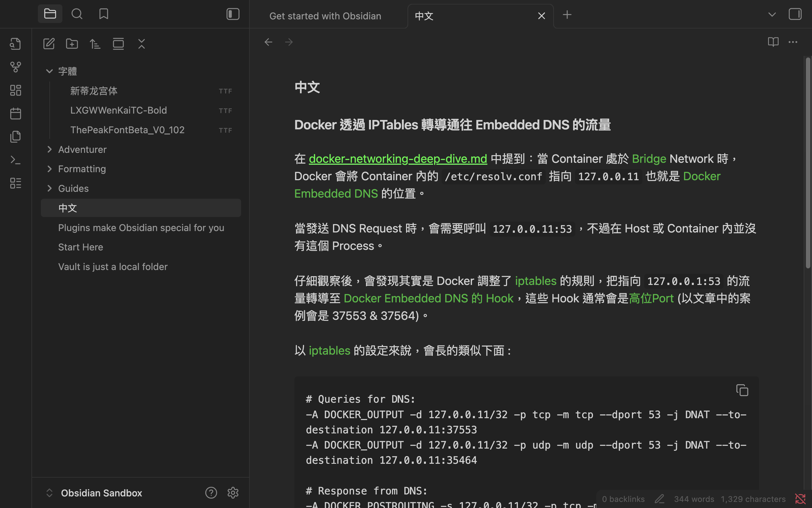This screenshot has width=812, height=508.
Task: Open graph view from the ribbon
Action: click(x=15, y=67)
